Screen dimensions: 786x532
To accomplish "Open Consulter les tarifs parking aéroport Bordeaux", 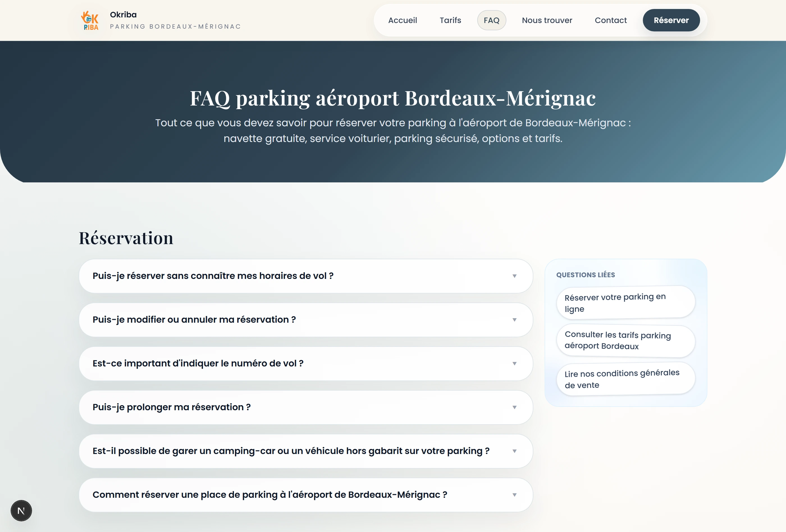I will (x=626, y=340).
